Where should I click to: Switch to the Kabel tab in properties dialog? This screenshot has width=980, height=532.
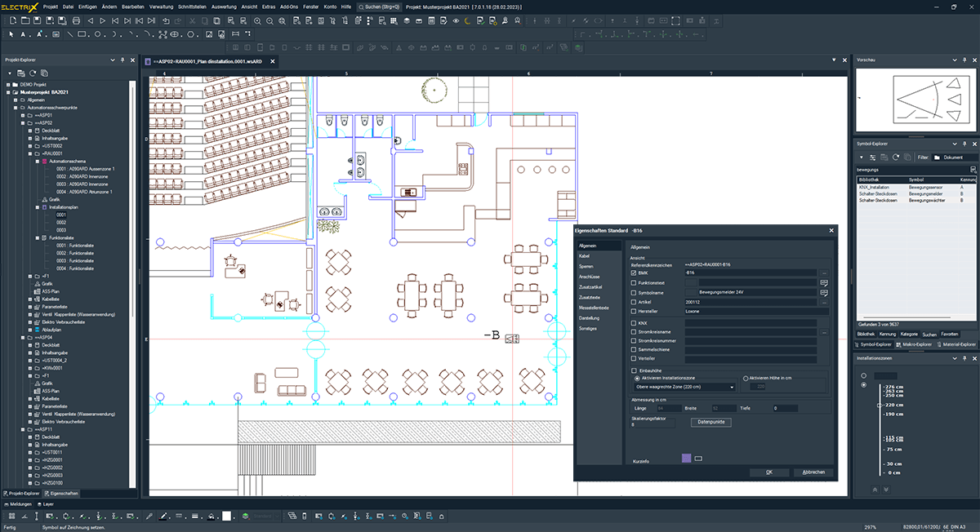click(x=585, y=256)
